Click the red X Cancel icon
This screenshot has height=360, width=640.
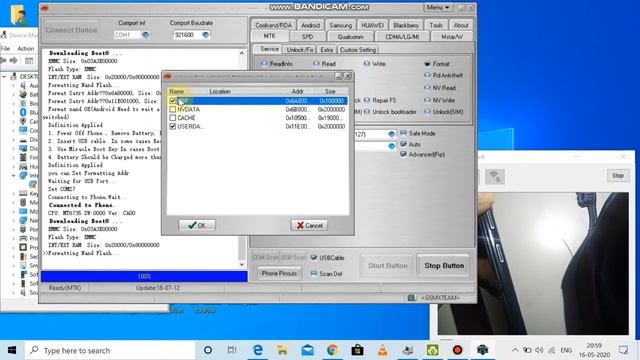click(x=300, y=225)
